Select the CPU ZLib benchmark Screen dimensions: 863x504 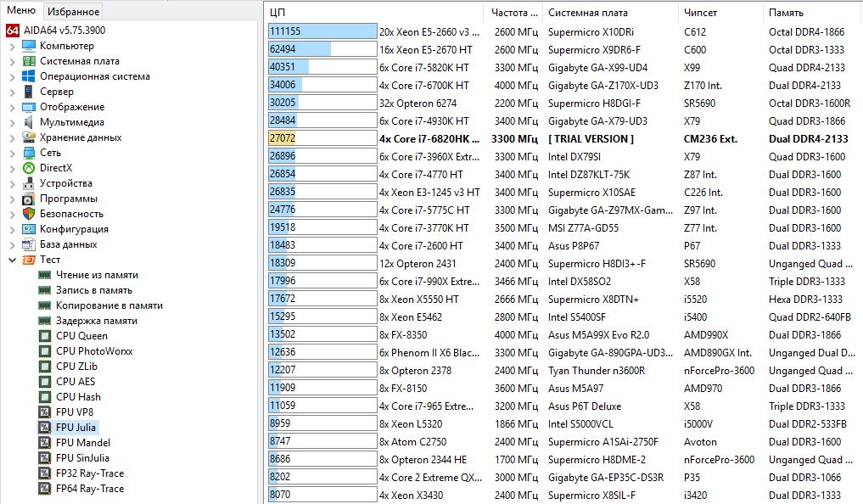pos(76,367)
